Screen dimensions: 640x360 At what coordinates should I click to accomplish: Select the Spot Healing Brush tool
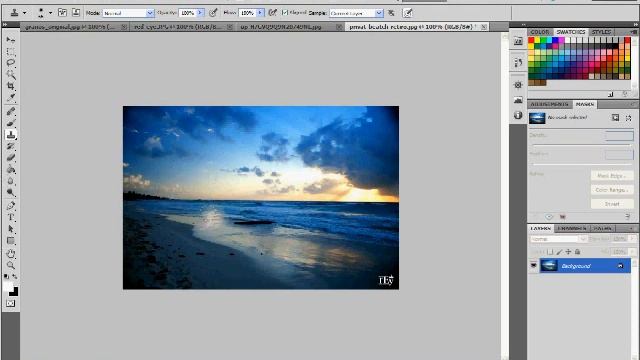[11, 111]
